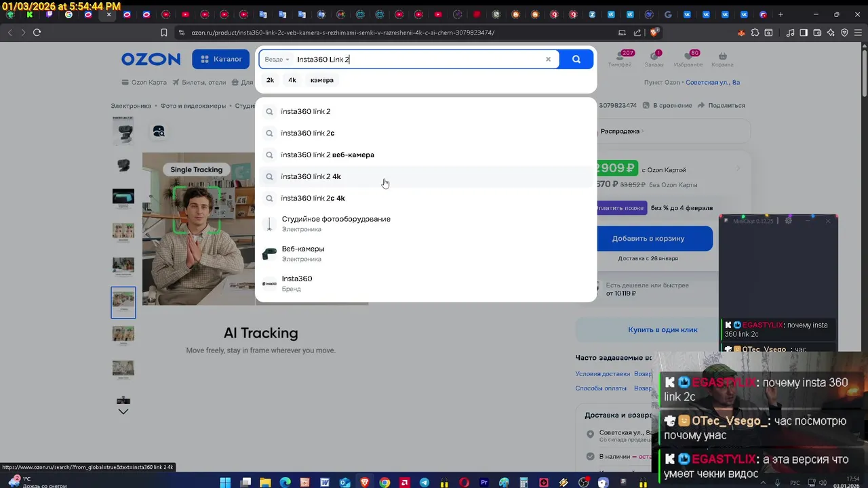Open the Ozon logo home link

(x=151, y=60)
